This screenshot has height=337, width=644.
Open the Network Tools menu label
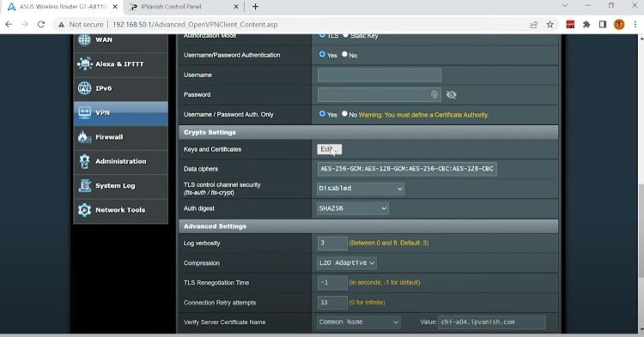tap(120, 210)
